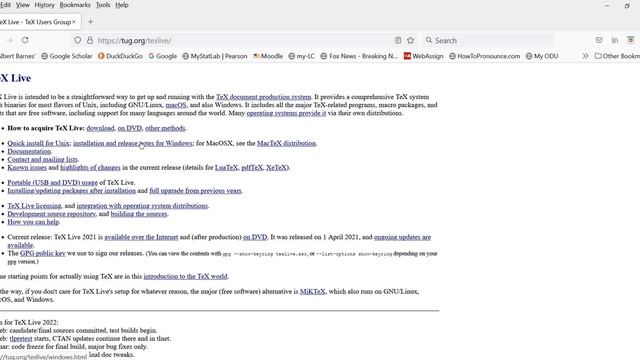Open a new tab with plus button
This screenshot has height=360, width=640.
[x=91, y=22]
